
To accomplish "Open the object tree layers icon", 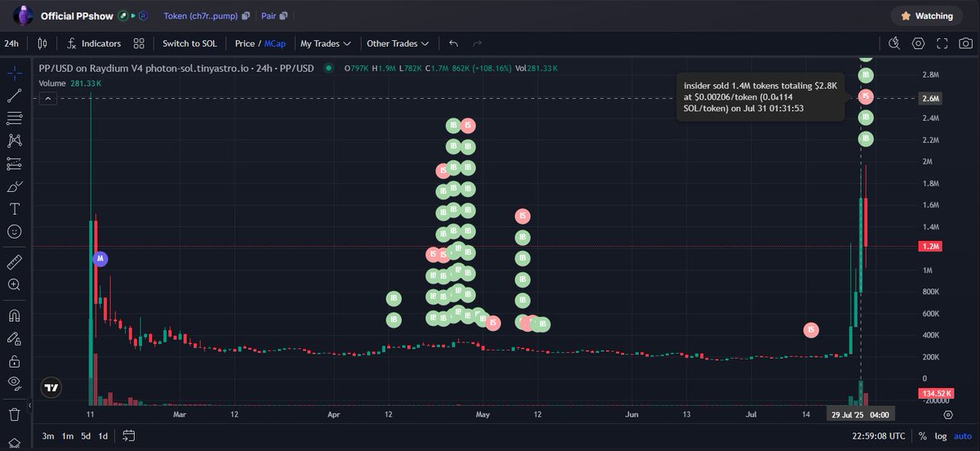I will coord(14,443).
